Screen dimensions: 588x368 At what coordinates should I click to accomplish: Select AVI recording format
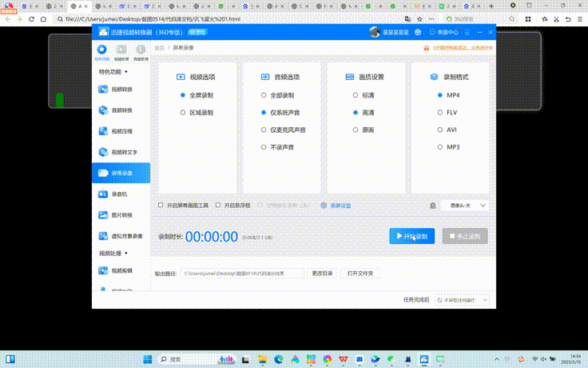coord(447,130)
